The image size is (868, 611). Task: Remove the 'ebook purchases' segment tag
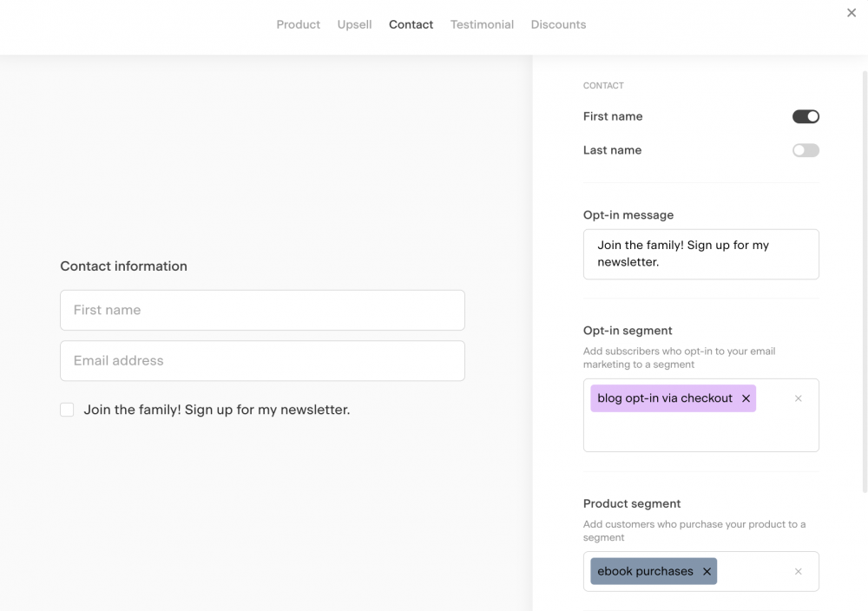point(707,571)
